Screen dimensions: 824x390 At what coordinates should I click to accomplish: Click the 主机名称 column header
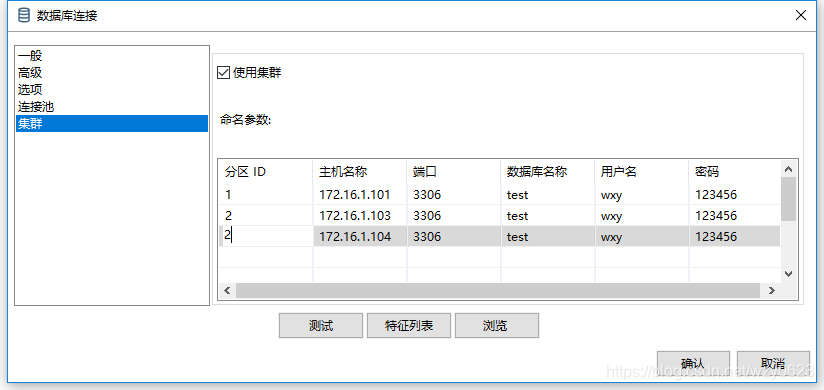point(360,171)
